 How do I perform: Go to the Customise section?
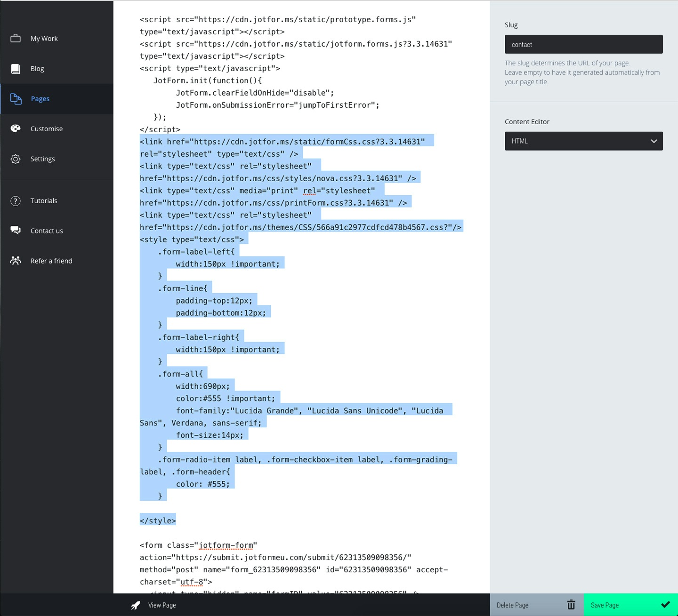coord(47,129)
